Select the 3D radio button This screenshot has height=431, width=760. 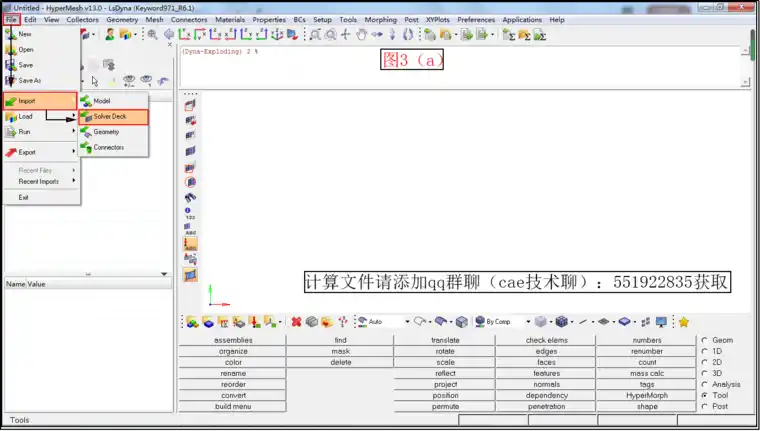pyautogui.click(x=705, y=373)
